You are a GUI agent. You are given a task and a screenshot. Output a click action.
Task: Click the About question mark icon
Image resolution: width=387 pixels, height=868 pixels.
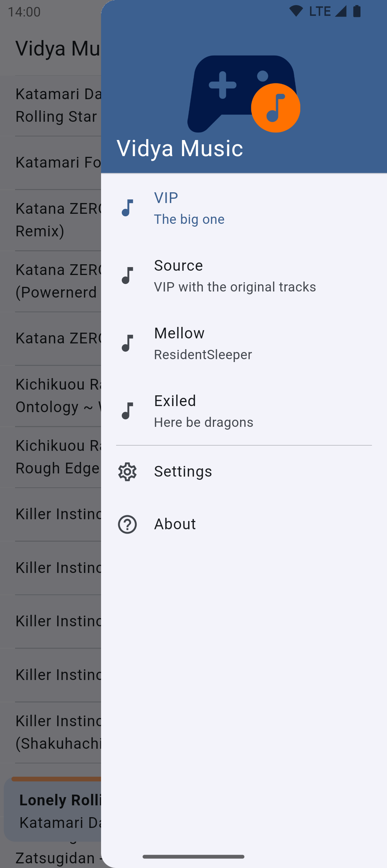pyautogui.click(x=128, y=524)
